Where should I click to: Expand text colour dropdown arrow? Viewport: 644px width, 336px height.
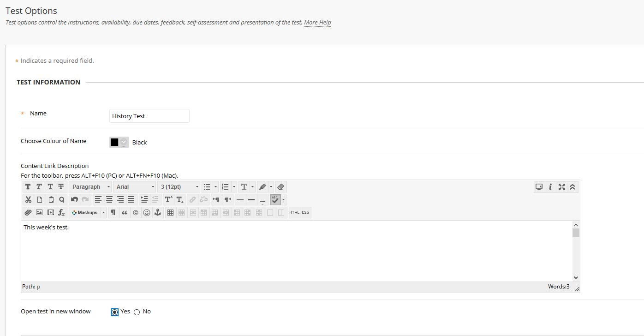(x=252, y=187)
